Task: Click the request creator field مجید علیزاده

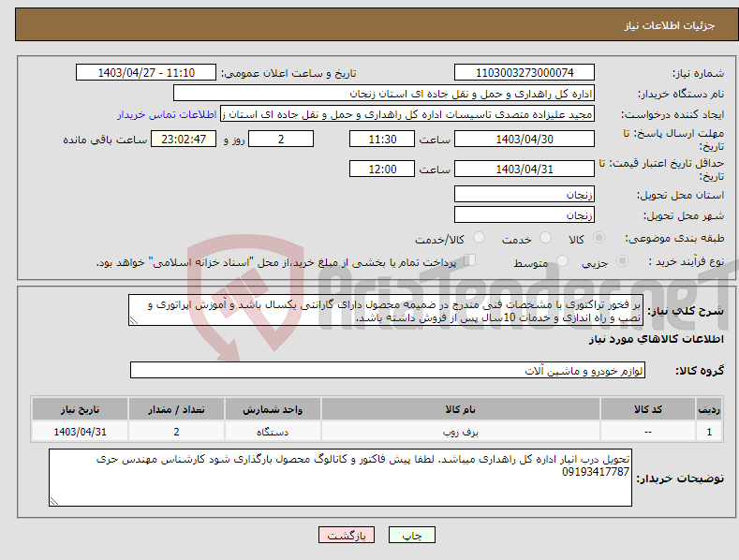Action: pyautogui.click(x=407, y=114)
